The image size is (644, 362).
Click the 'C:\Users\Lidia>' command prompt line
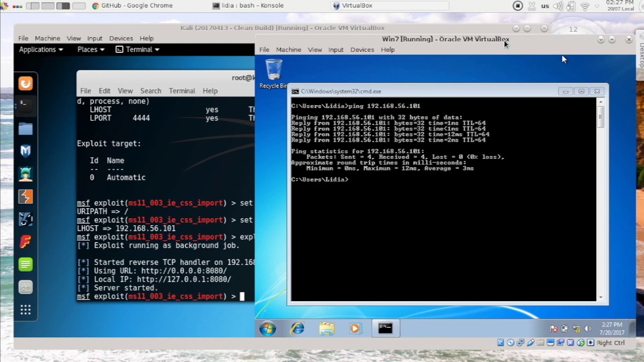[x=319, y=179]
